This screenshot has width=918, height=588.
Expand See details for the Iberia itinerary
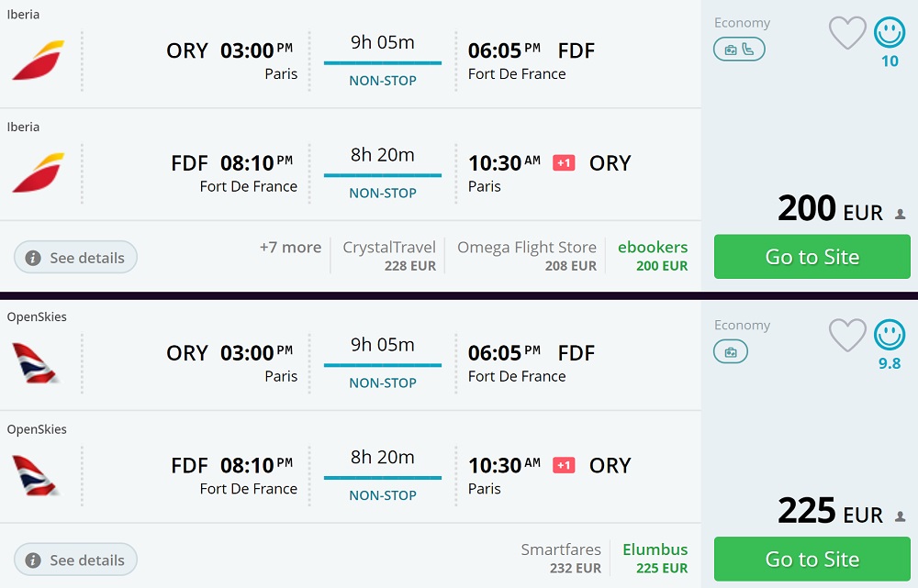76,258
